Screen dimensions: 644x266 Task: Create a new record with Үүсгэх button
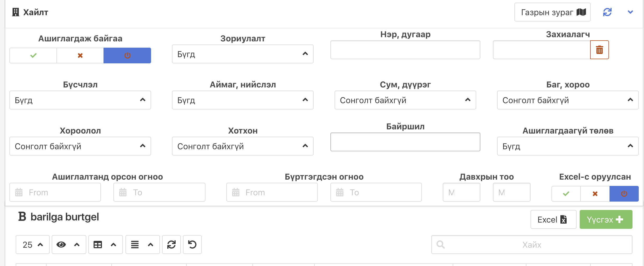(x=606, y=219)
